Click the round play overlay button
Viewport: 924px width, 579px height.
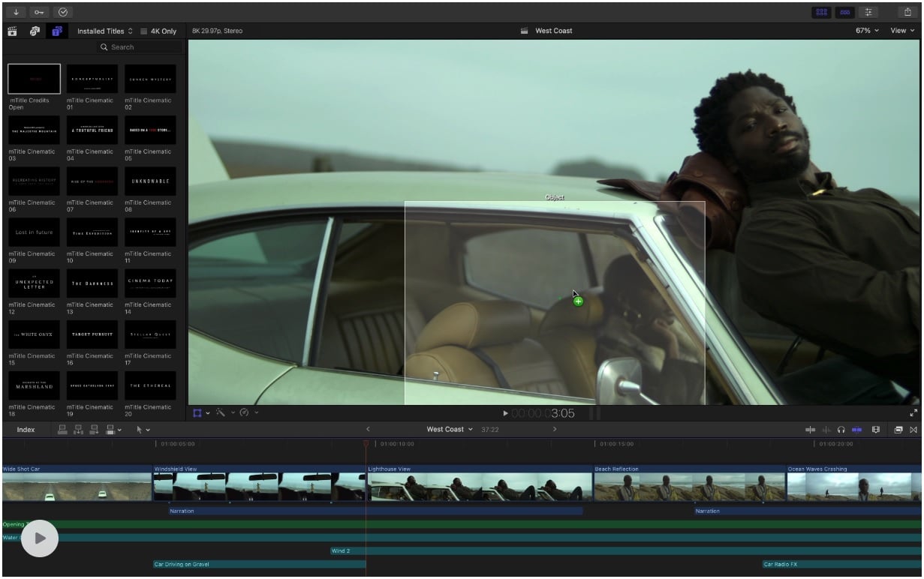point(40,538)
